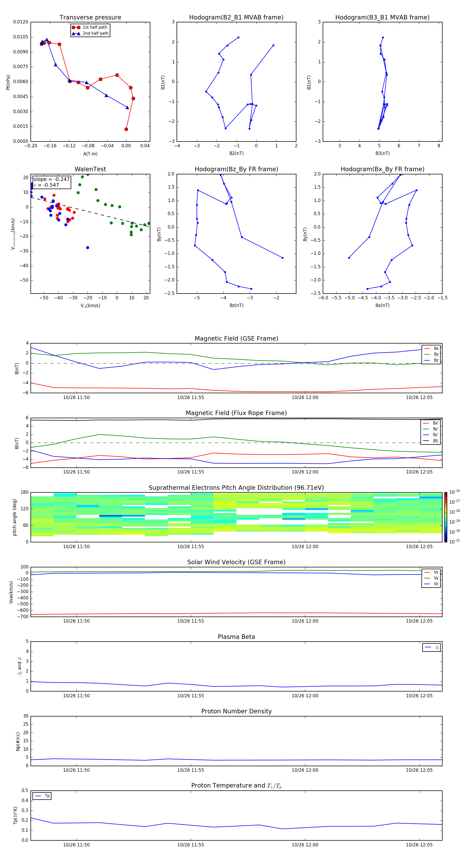The height and width of the screenshot is (868, 473).
Task: Click the dashed regression line in WalenTest
Action: click(90, 212)
